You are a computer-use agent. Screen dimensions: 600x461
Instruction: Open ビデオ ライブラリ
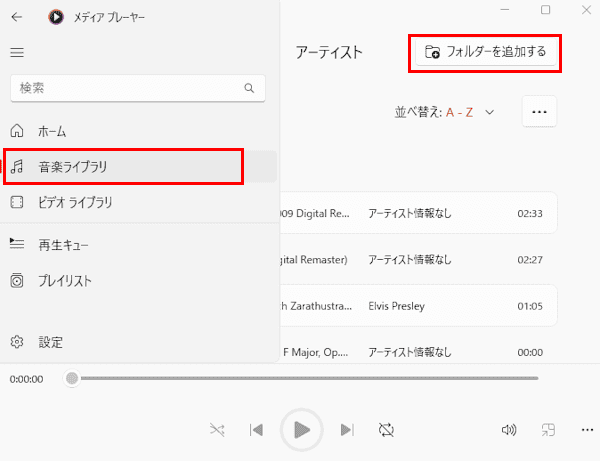click(139, 202)
